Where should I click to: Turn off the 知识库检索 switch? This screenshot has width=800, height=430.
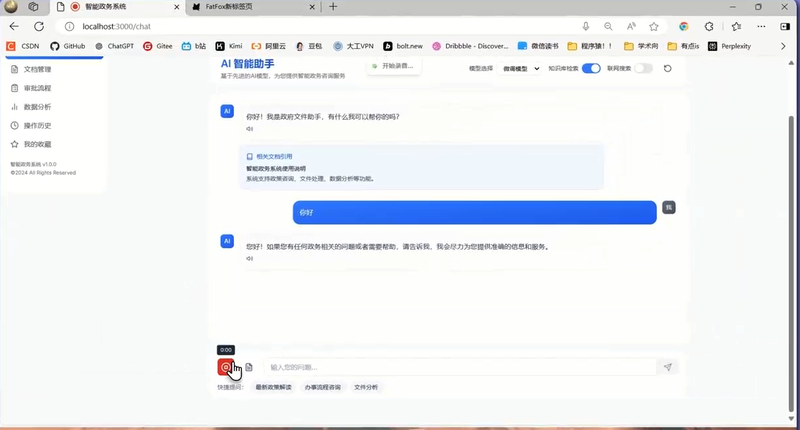[591, 68]
